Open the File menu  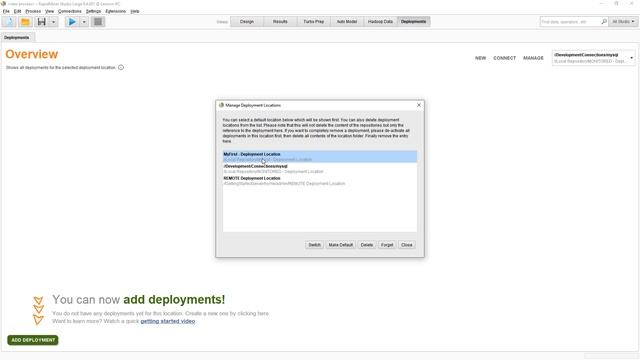click(6, 11)
